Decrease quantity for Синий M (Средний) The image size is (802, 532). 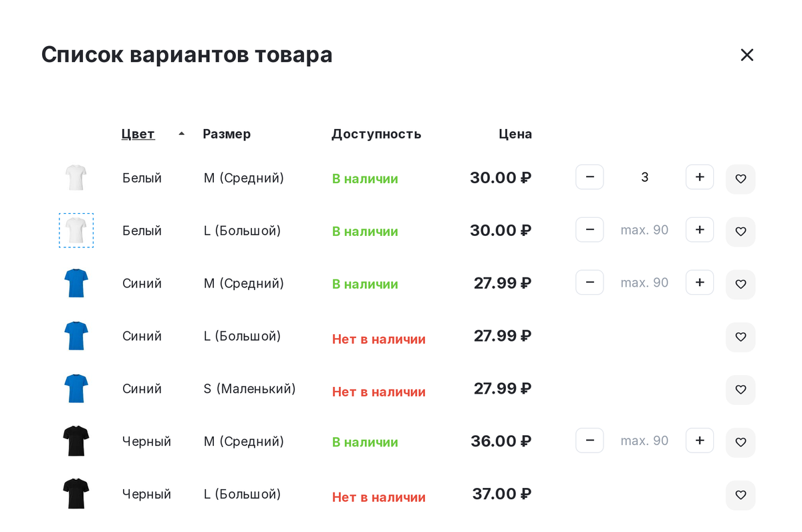pos(589,283)
